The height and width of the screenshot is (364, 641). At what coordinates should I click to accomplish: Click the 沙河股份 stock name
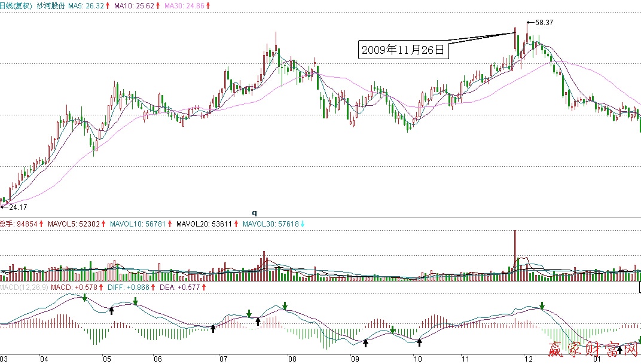click(51, 5)
